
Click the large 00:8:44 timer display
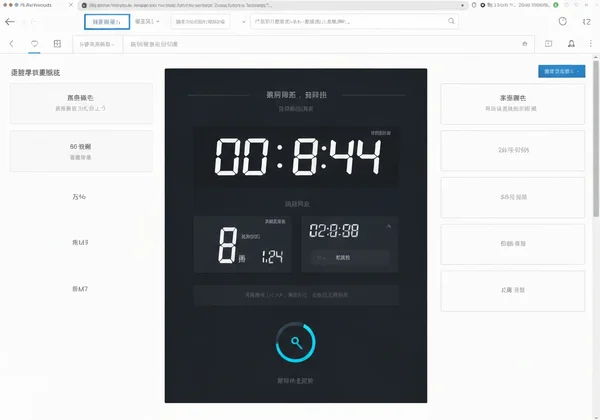click(x=297, y=156)
